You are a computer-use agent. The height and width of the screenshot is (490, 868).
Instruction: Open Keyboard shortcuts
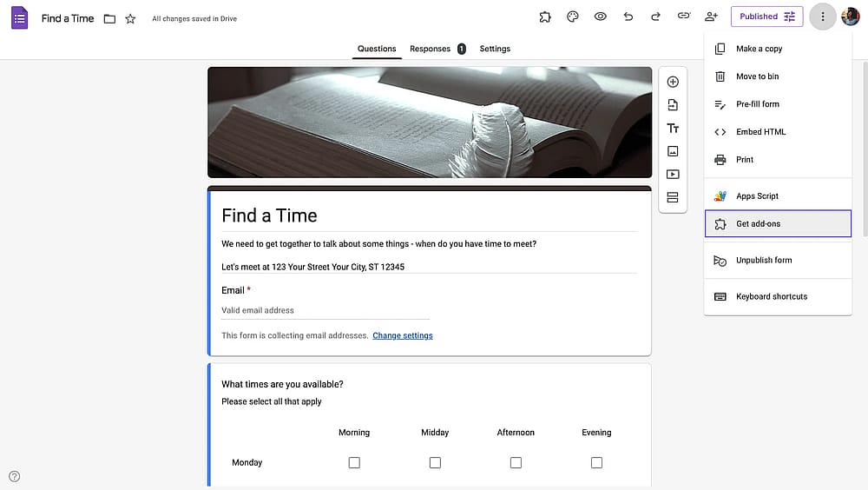click(x=778, y=296)
